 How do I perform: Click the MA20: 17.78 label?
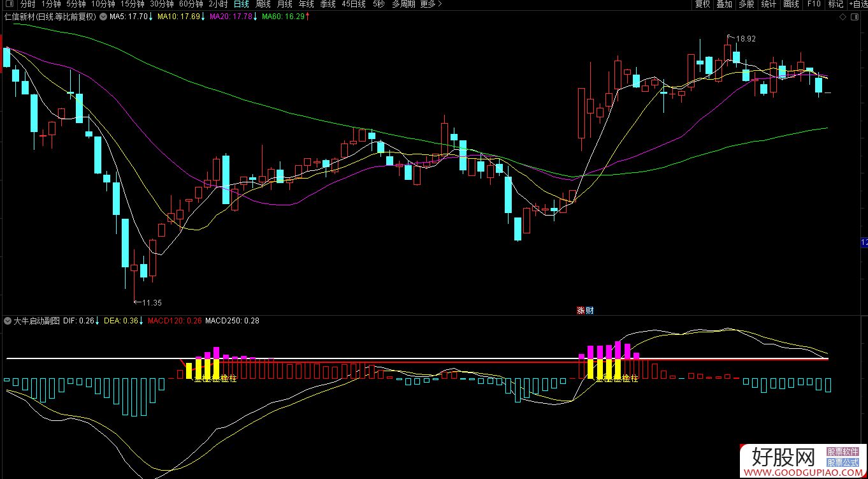click(x=230, y=17)
